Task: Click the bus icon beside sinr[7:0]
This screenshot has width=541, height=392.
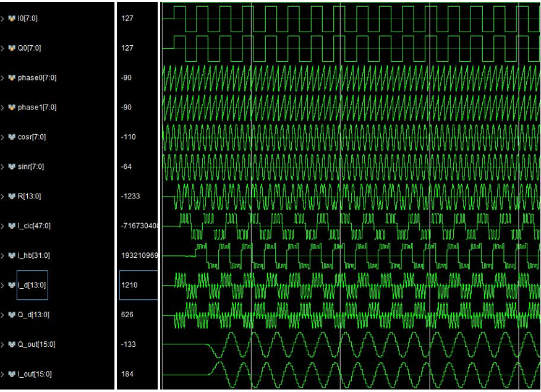Action: 12,167
